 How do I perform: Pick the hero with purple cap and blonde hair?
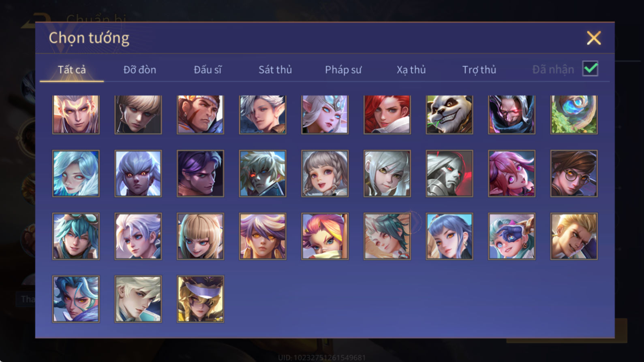pyautogui.click(x=200, y=299)
